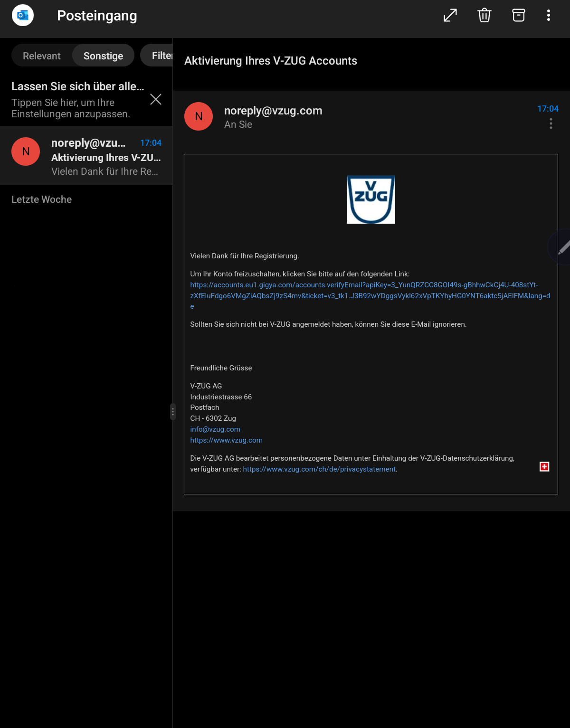Viewport: 570px width, 728px height.
Task: Open the Outlook account avatar icon
Action: click(23, 15)
